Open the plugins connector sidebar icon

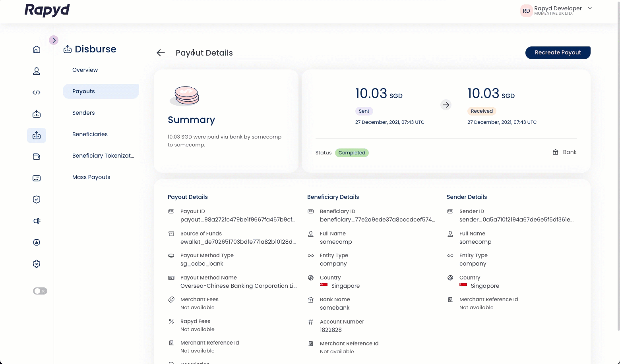37,221
